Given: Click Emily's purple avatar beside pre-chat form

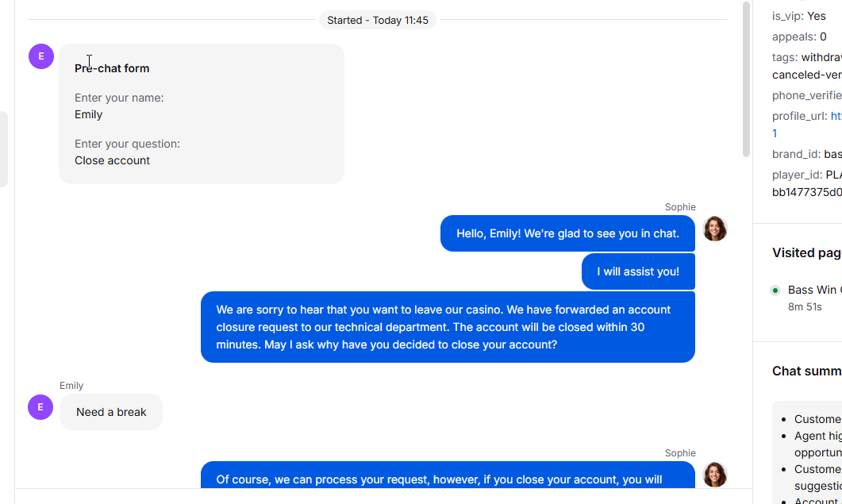Looking at the screenshot, I should (x=41, y=56).
